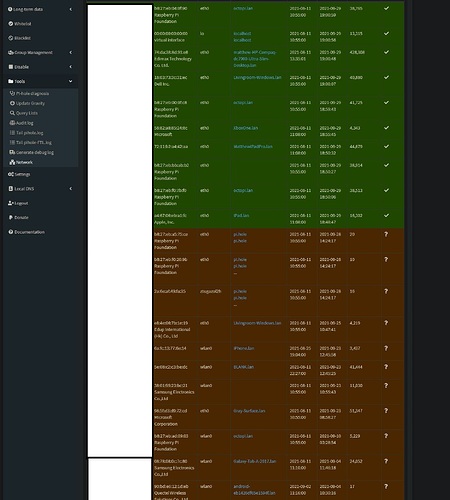Screen dimensions: 450x500
Task: Open the Gray-Surface.lan hostname link
Action: tap(249, 411)
